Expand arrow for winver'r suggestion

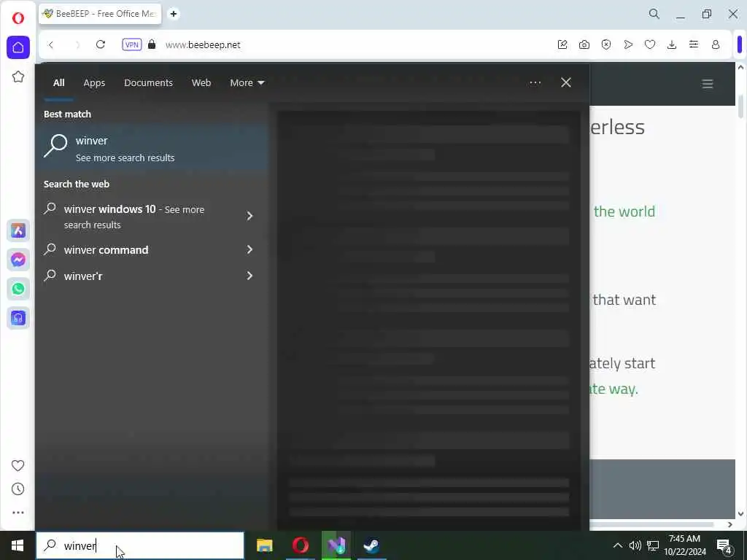click(x=249, y=276)
